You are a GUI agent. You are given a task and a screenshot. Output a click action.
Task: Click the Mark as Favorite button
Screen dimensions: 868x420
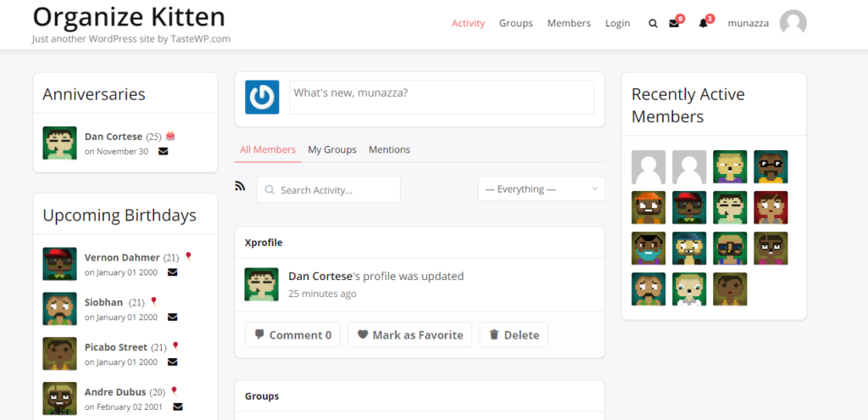tap(409, 334)
